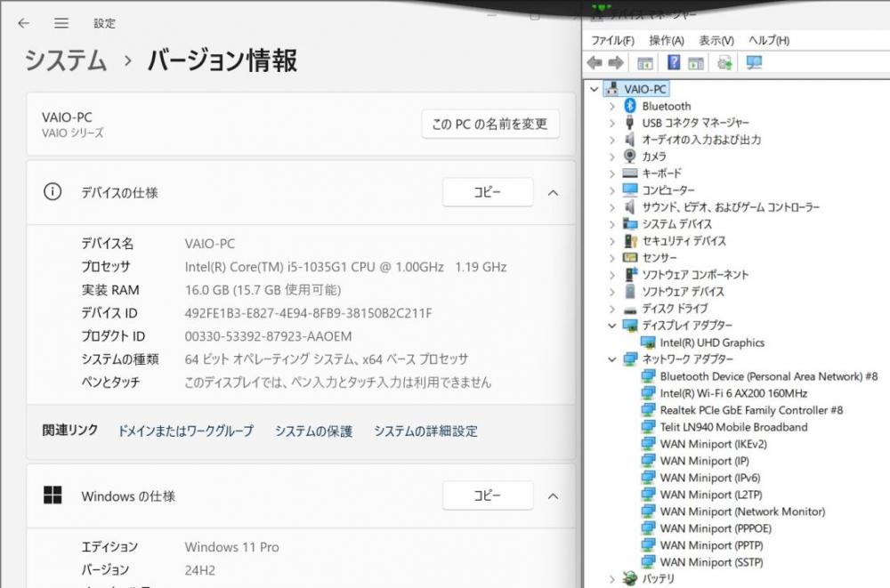Select WAN Miniport (IP) entry
The width and height of the screenshot is (890, 588).
pyautogui.click(x=704, y=461)
